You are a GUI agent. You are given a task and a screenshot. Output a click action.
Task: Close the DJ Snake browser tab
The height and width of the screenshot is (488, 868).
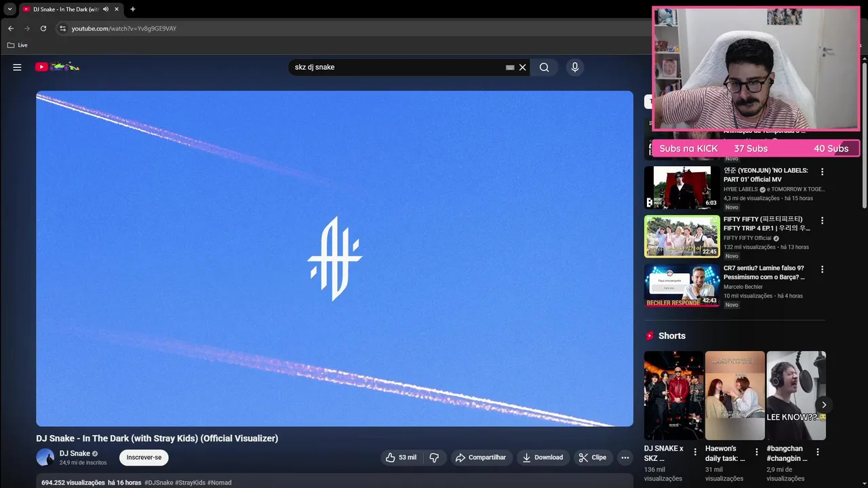click(117, 9)
